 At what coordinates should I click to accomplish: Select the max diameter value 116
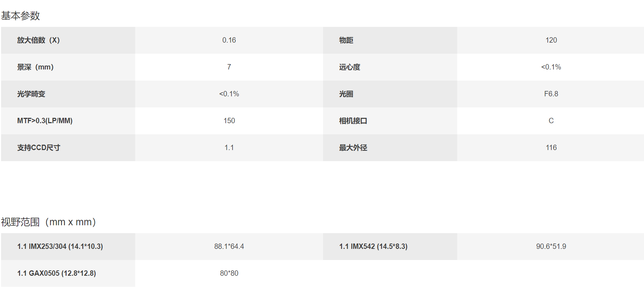551,148
